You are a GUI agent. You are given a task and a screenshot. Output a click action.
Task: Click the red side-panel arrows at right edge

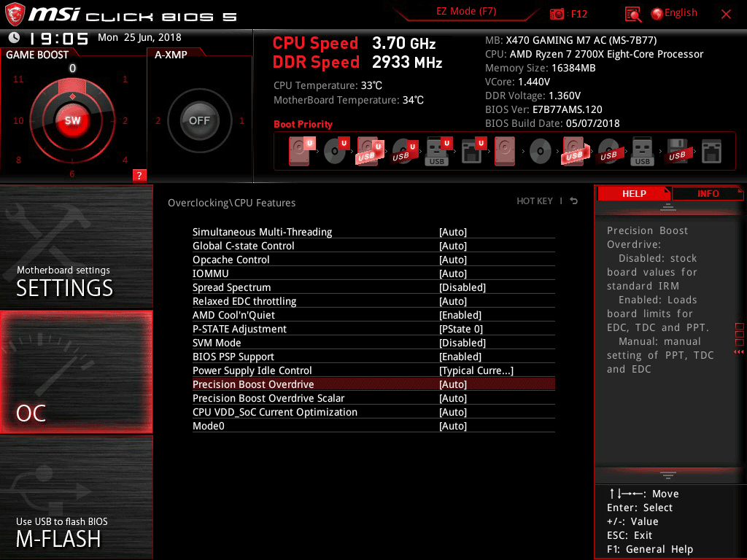click(739, 352)
